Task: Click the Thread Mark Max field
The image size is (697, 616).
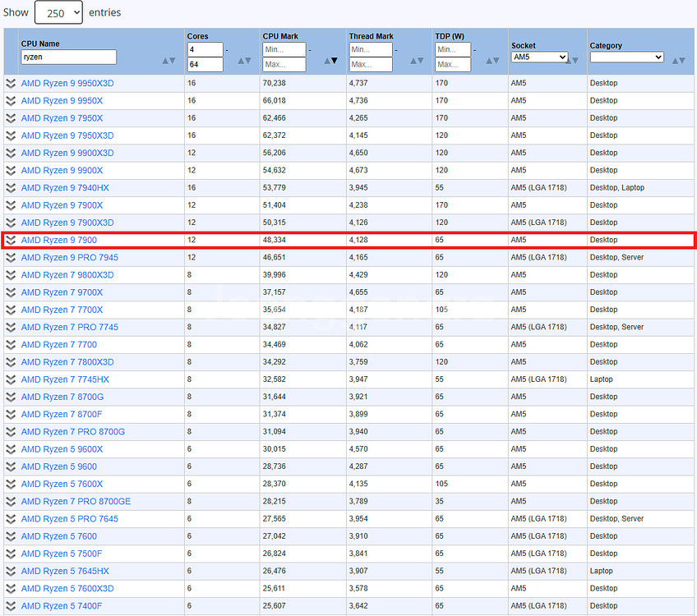Action: [x=371, y=64]
